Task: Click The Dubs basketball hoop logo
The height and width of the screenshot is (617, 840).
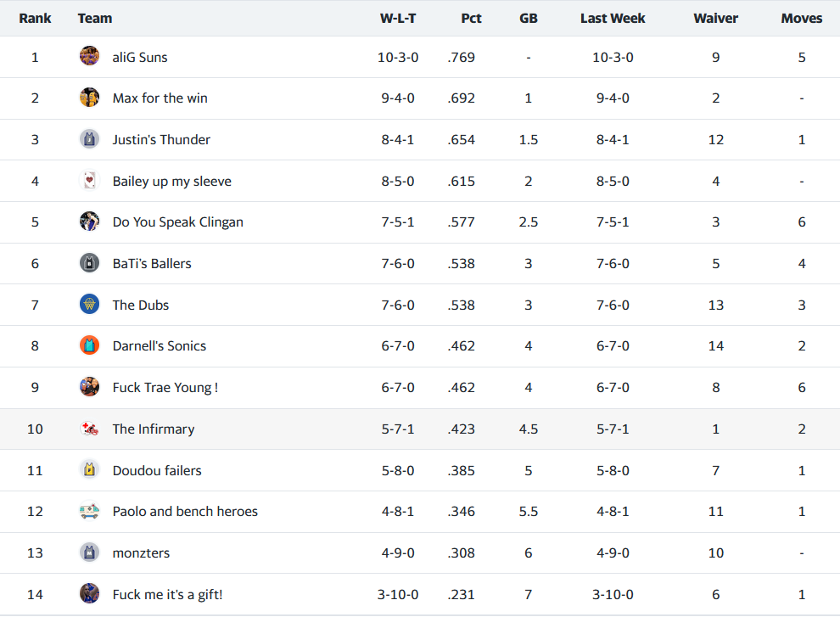Action: point(89,305)
